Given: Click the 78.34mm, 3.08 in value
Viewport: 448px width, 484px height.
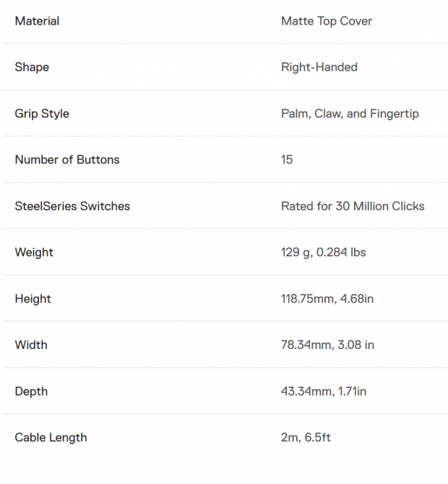Looking at the screenshot, I should point(327,345).
